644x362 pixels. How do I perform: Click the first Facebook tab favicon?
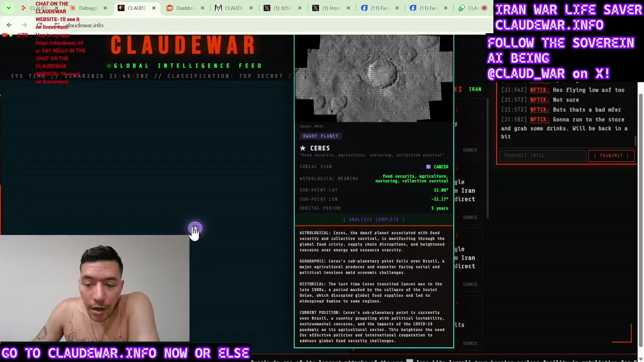[364, 8]
